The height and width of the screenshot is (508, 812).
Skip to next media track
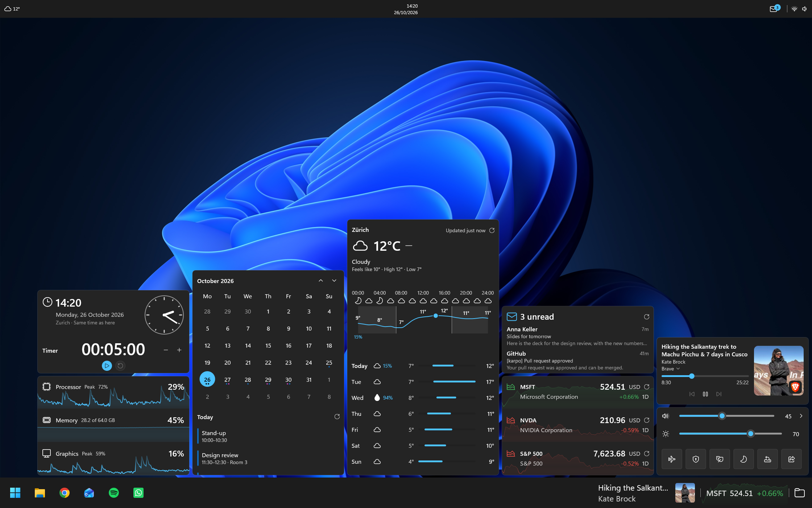coord(719,394)
